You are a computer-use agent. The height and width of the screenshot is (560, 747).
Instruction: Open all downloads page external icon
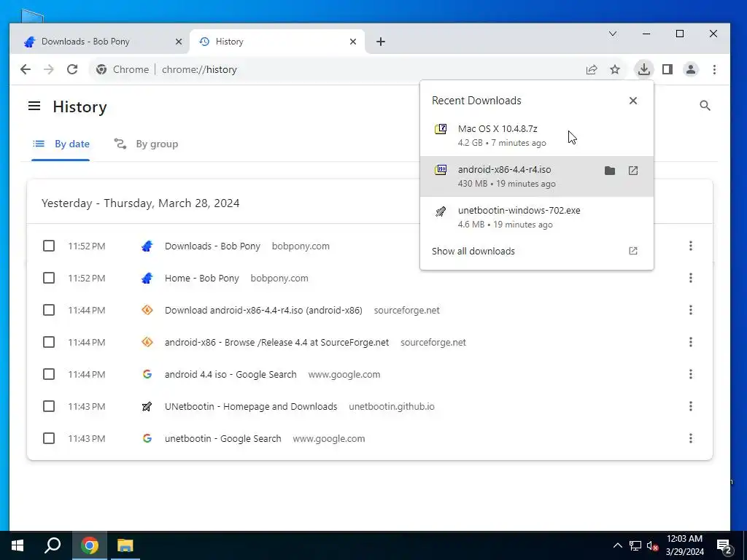coord(632,251)
